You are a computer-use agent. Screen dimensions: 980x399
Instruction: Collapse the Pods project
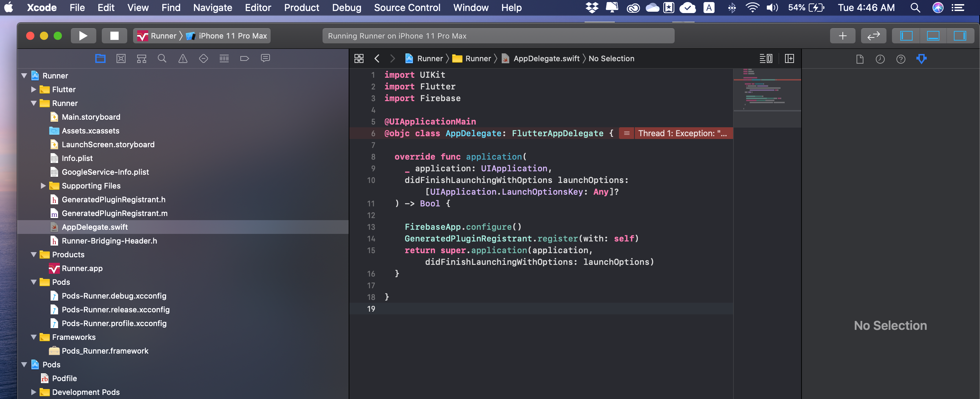click(24, 365)
